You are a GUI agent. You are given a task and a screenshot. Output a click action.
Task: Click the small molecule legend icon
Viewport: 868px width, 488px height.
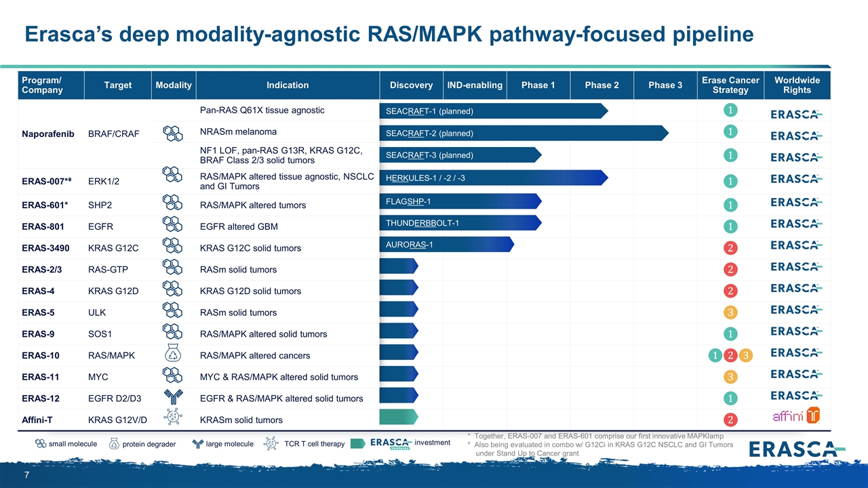41,444
